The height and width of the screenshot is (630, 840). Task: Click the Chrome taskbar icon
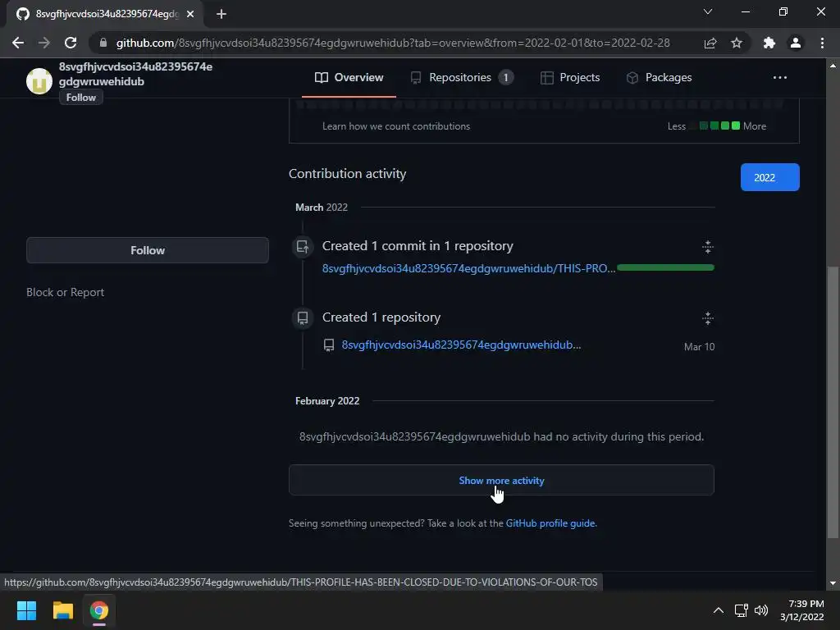pos(99,610)
